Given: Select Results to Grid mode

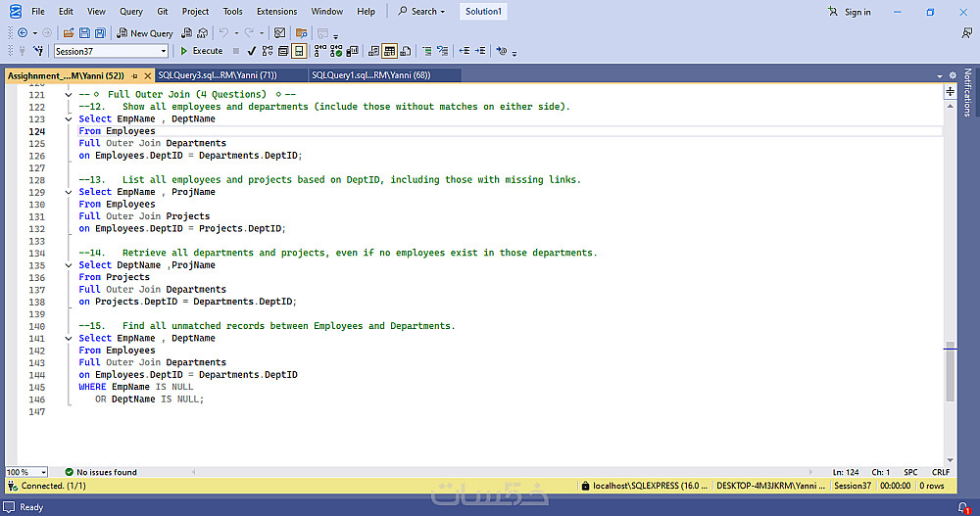Looking at the screenshot, I should pyautogui.click(x=389, y=51).
